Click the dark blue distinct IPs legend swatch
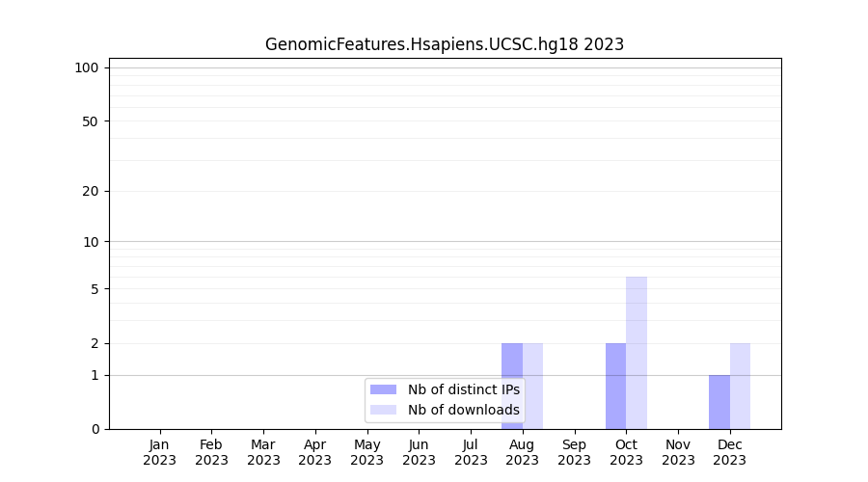 383,389
